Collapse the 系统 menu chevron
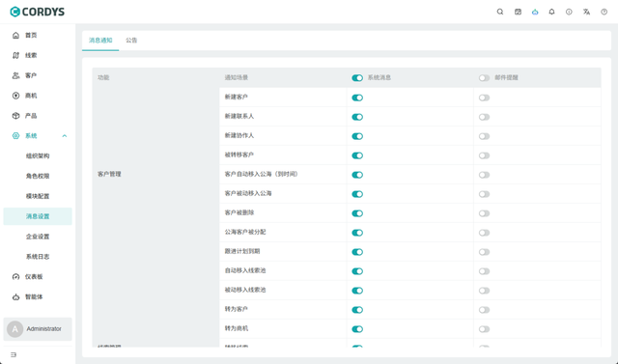This screenshot has width=618, height=364. click(65, 136)
